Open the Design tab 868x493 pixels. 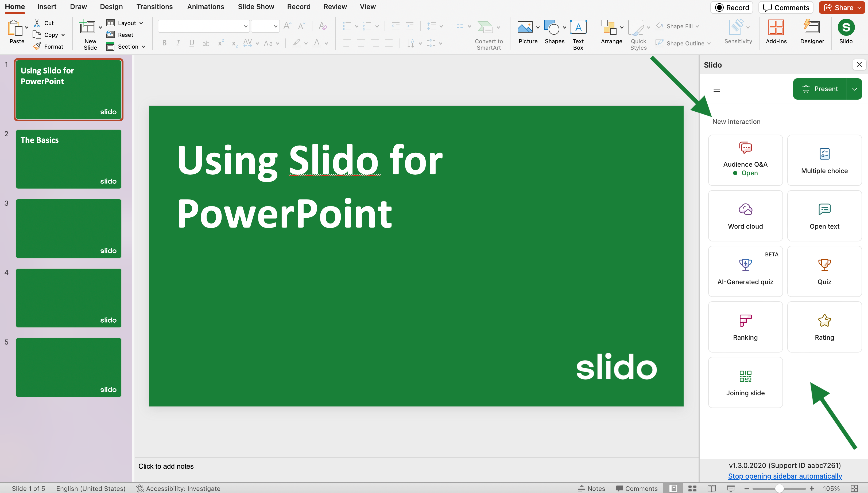pyautogui.click(x=111, y=7)
